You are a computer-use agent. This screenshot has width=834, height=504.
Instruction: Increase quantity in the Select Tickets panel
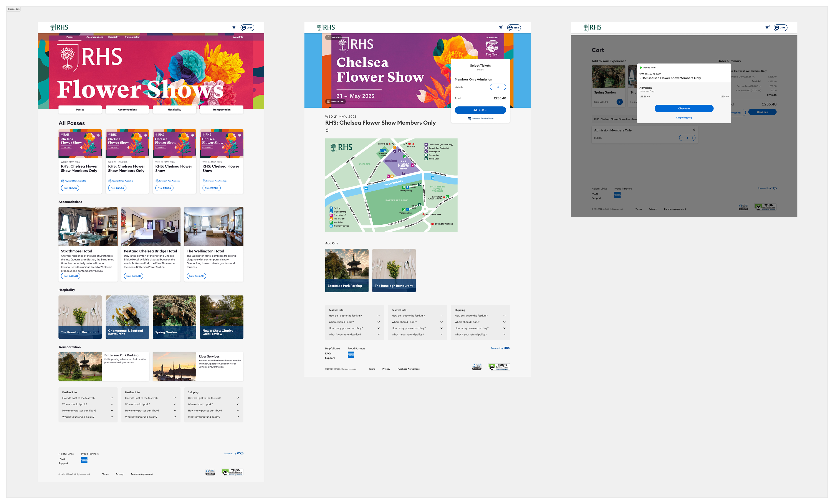503,87
